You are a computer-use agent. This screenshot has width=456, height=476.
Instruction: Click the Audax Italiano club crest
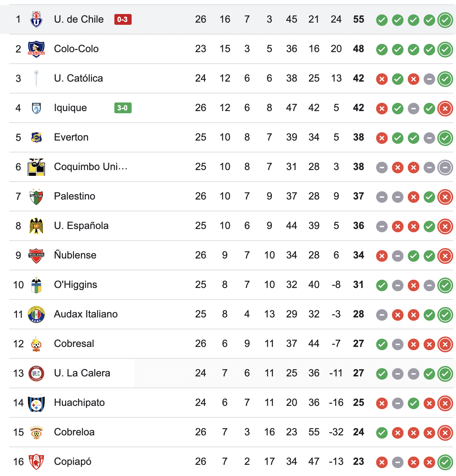click(x=36, y=314)
